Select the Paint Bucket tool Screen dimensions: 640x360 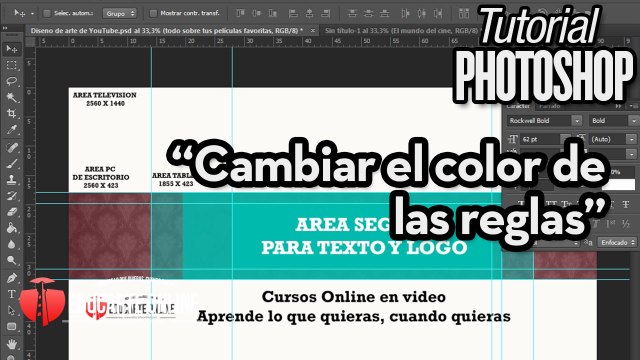pyautogui.click(x=11, y=228)
